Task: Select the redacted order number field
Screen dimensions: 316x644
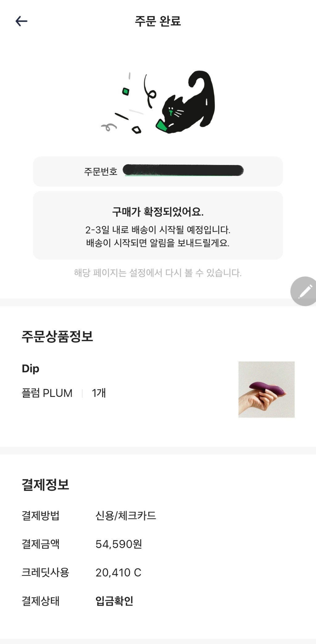Action: (x=183, y=171)
